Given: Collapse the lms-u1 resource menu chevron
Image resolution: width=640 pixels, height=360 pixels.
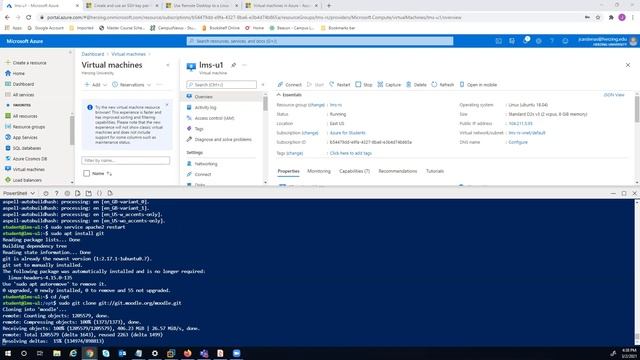Looking at the screenshot, I should click(x=263, y=84).
